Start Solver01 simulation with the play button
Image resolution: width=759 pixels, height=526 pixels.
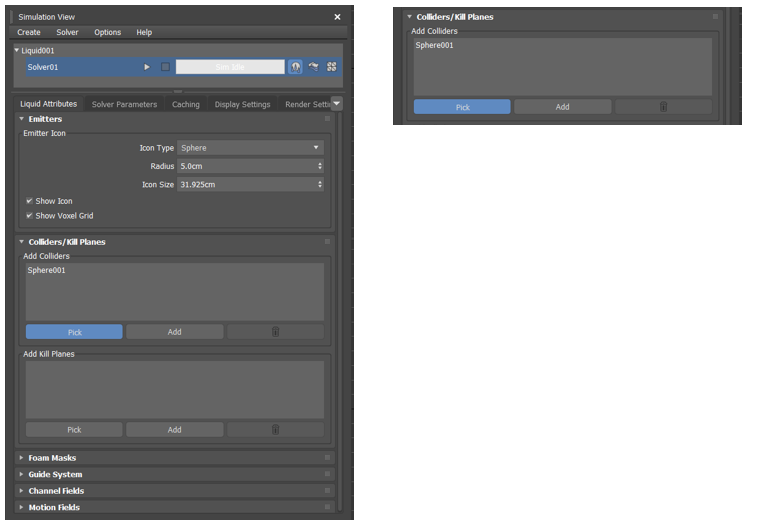147,67
